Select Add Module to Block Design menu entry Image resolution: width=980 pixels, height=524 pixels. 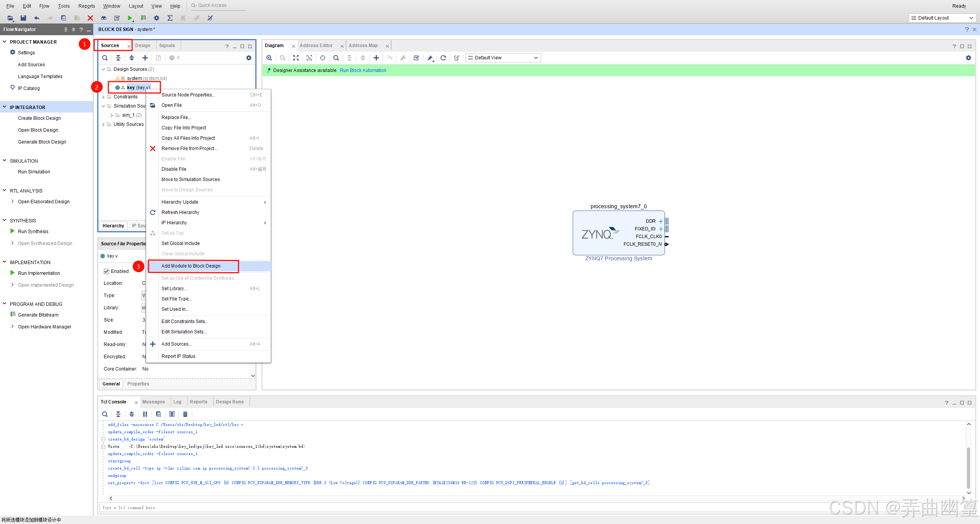[x=191, y=266]
